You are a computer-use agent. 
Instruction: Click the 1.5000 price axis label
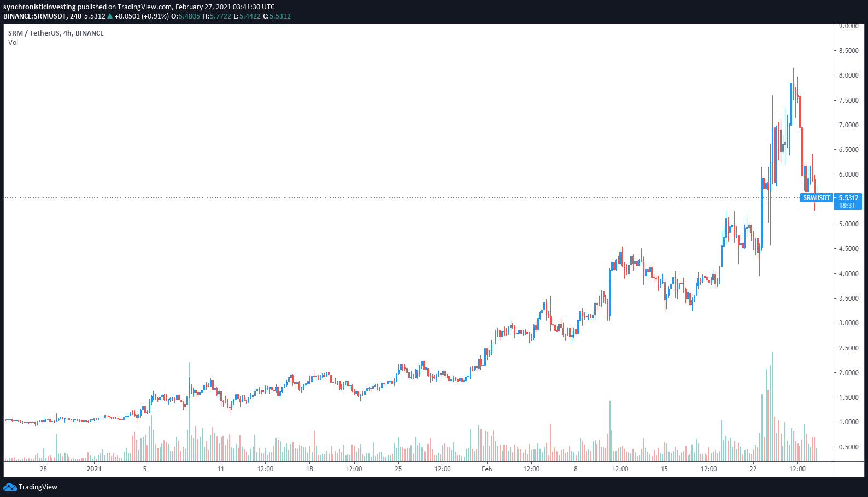point(848,397)
